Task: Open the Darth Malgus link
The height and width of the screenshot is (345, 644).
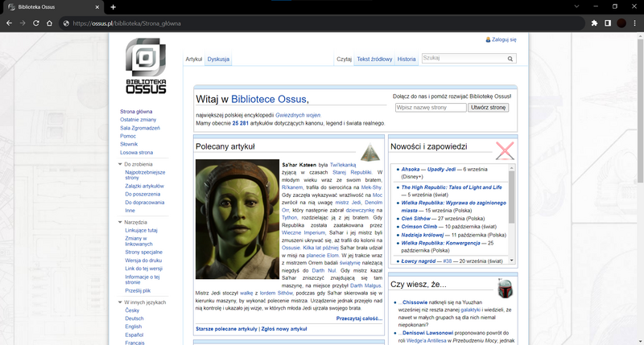Action: point(365,285)
